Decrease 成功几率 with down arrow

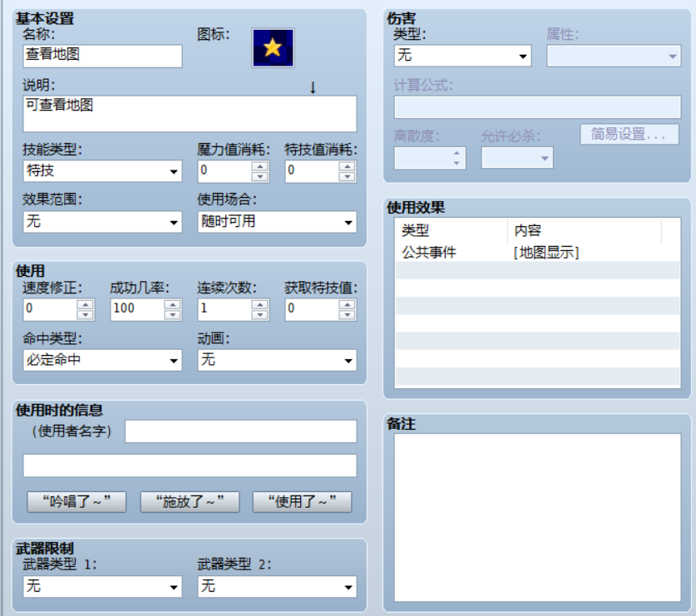[x=172, y=315]
